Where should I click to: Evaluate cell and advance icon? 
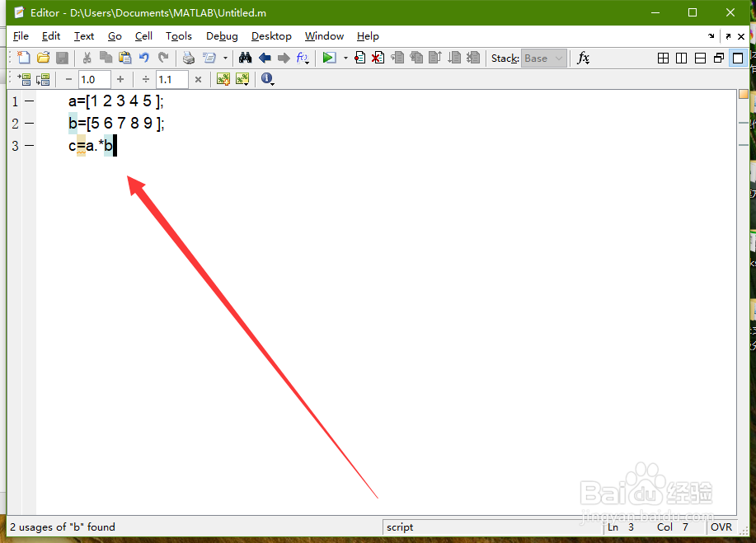coord(43,79)
